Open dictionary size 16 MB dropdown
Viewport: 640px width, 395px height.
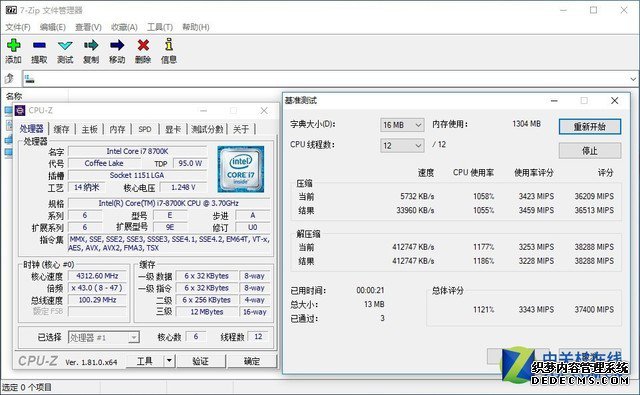402,125
